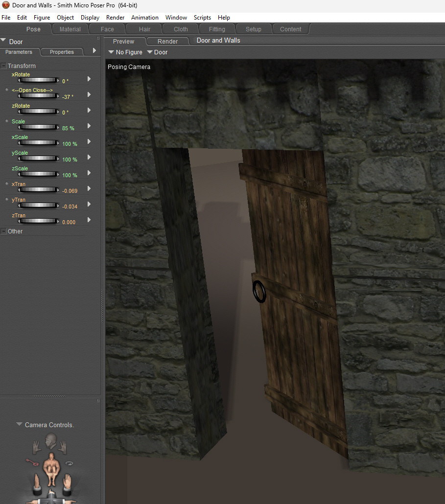Open the xRotate parameter options arrow
445x504 pixels.
[x=89, y=79]
